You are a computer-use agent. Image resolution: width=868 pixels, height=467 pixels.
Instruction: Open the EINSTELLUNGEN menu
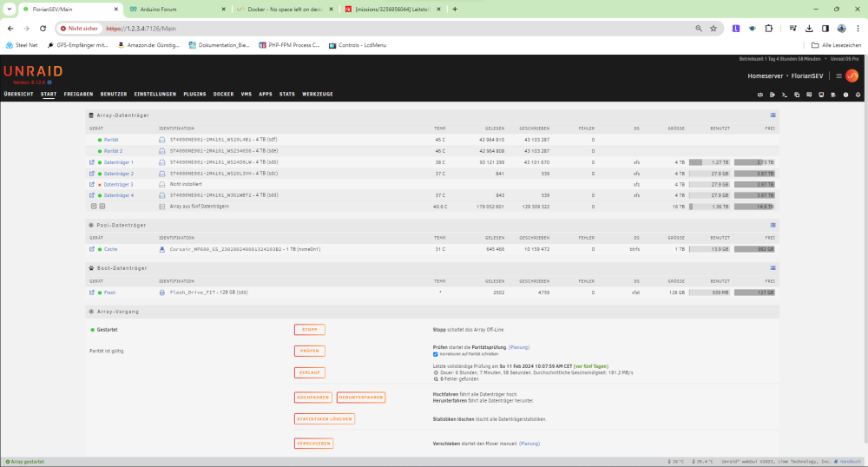click(155, 94)
